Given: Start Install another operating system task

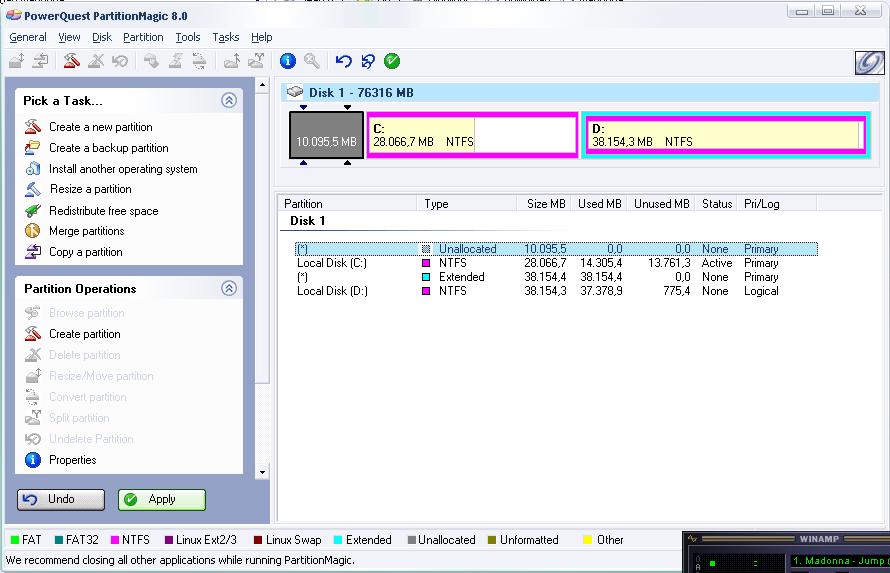Looking at the screenshot, I should [x=123, y=169].
